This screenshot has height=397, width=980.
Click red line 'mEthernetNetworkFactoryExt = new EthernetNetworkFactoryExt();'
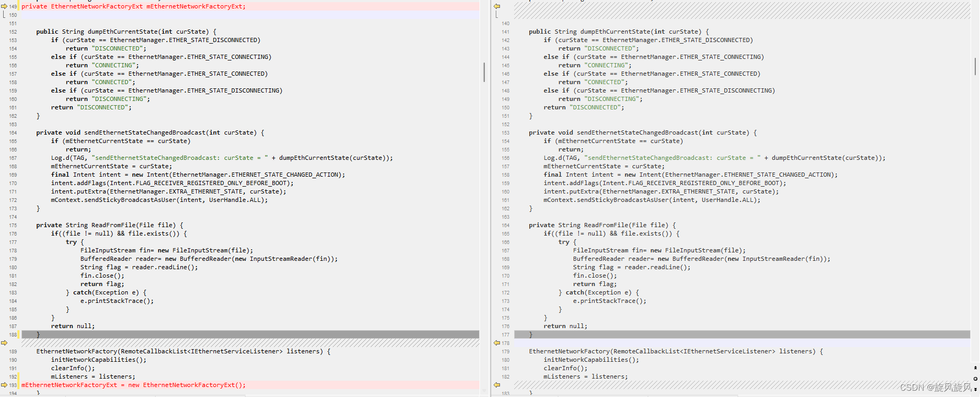pos(134,385)
